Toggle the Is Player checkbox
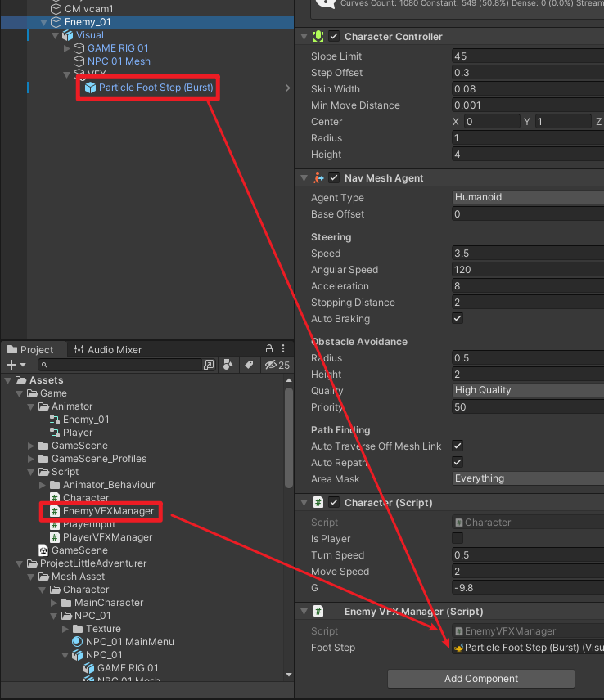 click(458, 539)
